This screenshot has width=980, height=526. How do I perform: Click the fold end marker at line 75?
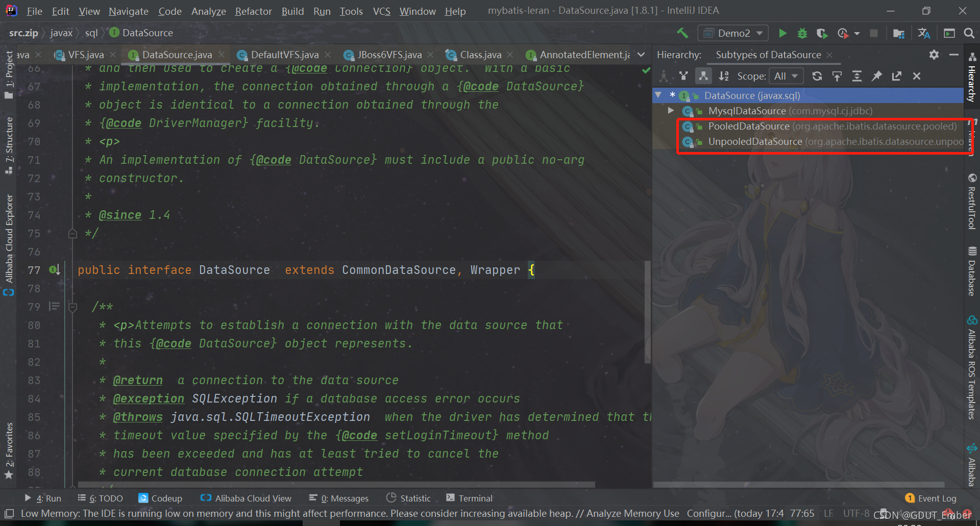(x=72, y=234)
